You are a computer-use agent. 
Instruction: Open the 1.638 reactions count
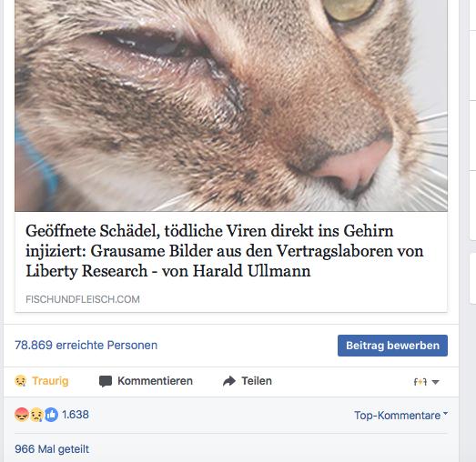click(76, 415)
